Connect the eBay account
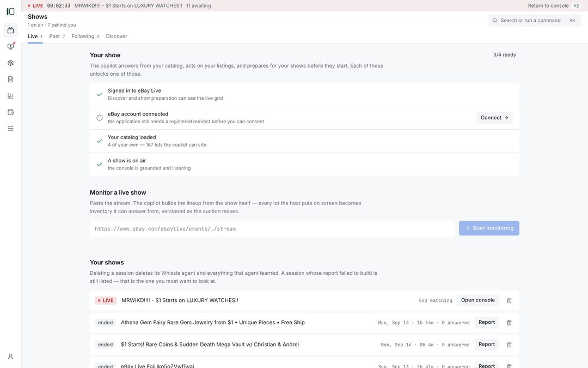The image size is (588, 368). tap(494, 118)
